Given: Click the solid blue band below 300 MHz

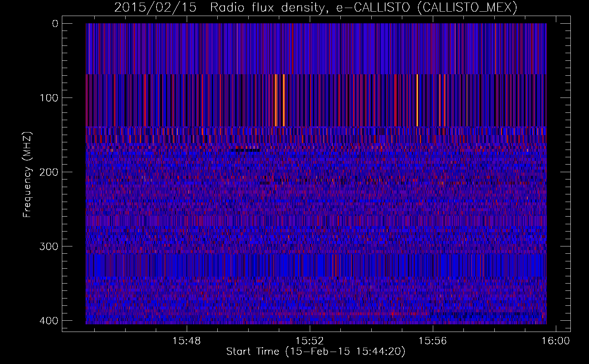Looking at the screenshot, I should tap(316, 265).
